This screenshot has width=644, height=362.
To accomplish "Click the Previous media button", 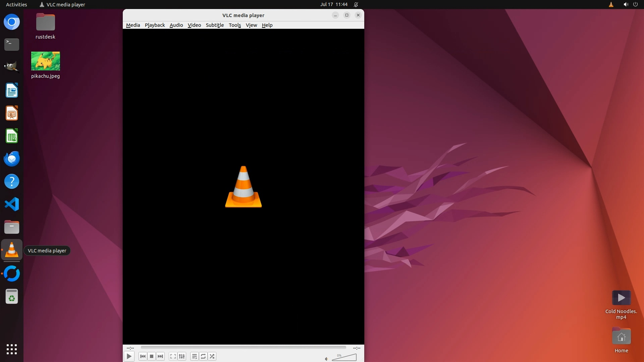I will tap(143, 356).
